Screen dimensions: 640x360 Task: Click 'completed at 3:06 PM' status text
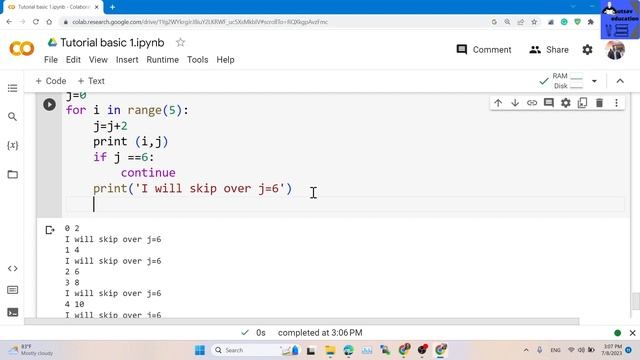320,333
